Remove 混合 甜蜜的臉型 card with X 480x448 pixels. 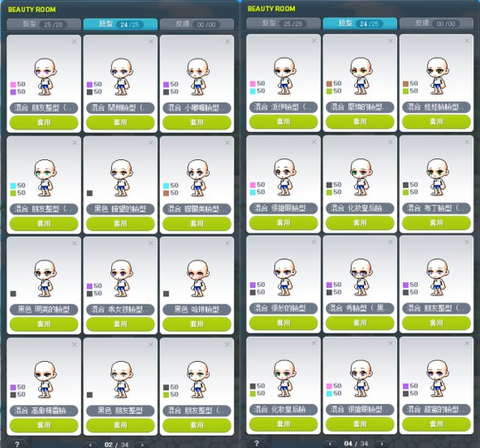[x=467, y=343]
